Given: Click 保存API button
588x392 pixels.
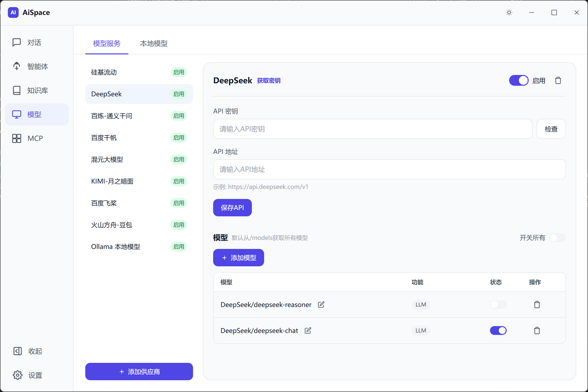Looking at the screenshot, I should coord(232,208).
